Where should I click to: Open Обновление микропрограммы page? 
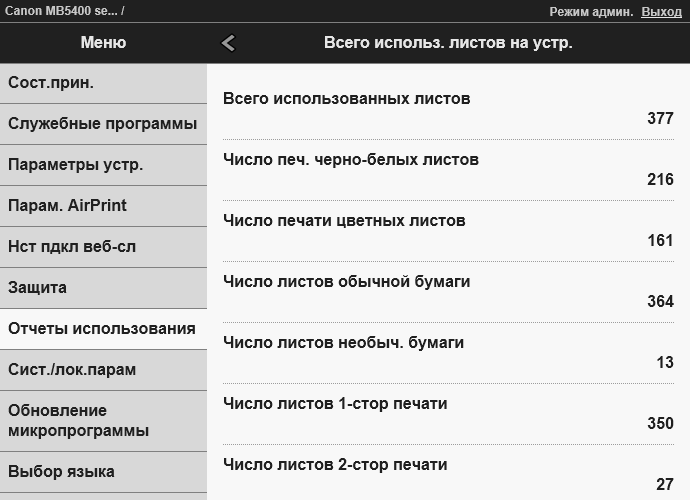pyautogui.click(x=103, y=421)
